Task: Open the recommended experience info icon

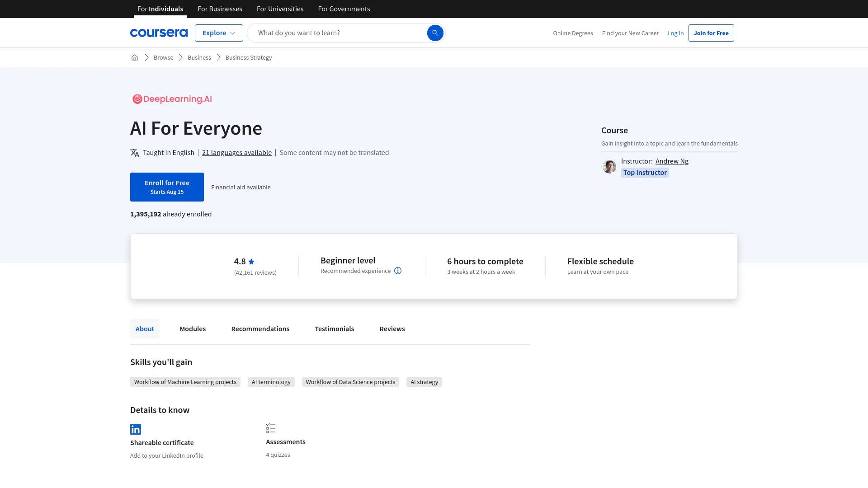Action: tap(398, 271)
